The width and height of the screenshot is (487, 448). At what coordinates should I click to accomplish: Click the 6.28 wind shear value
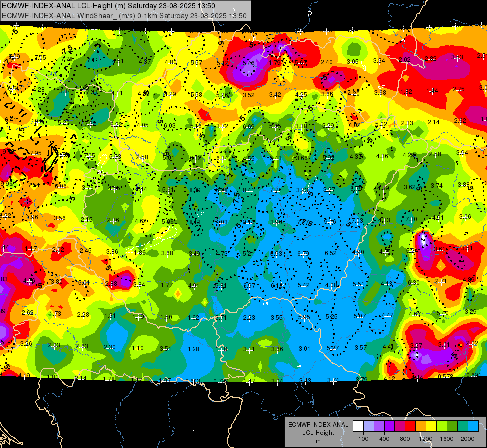coord(222,190)
